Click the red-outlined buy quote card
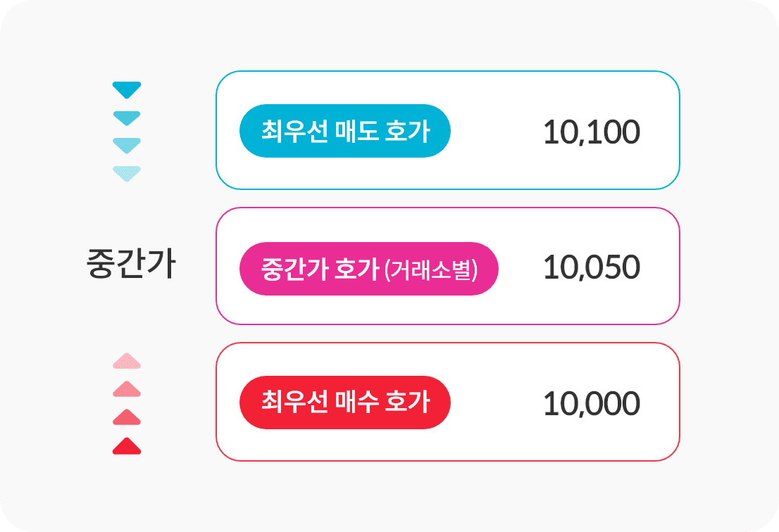The image size is (779, 532). (x=448, y=402)
